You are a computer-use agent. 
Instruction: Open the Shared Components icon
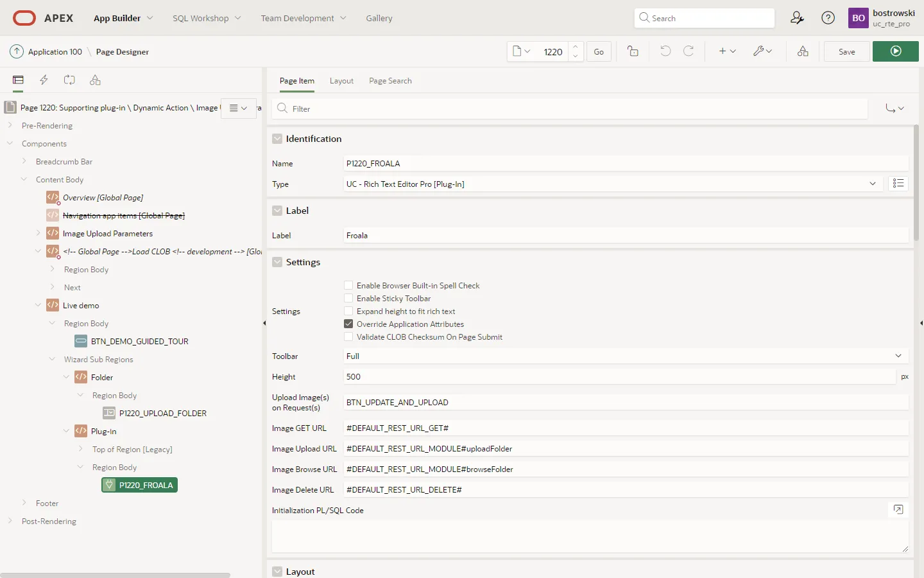803,51
